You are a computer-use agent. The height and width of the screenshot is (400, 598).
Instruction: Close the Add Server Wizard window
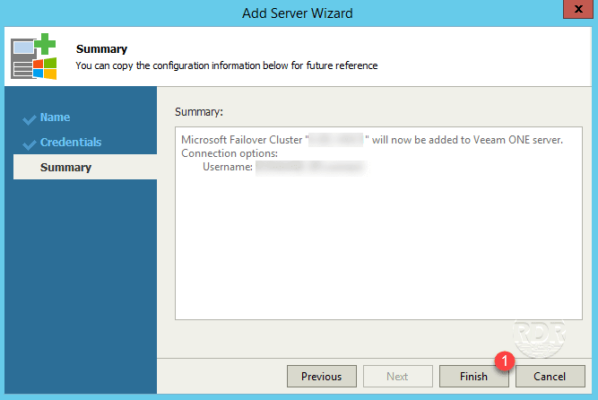click(x=578, y=9)
